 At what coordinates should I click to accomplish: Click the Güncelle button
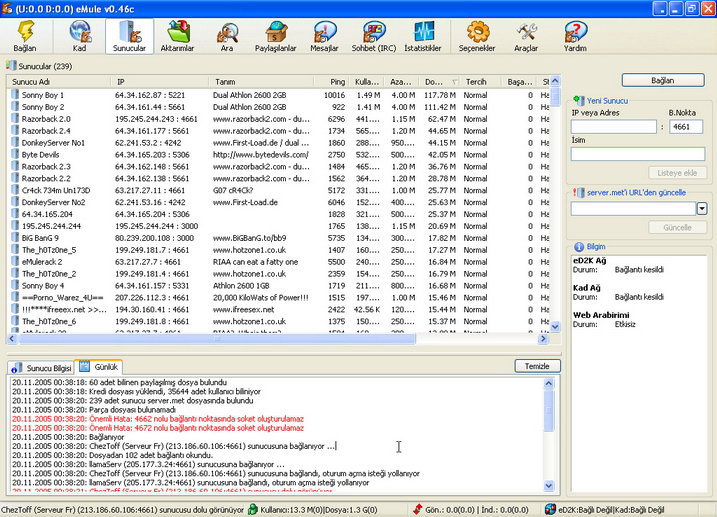click(x=677, y=227)
